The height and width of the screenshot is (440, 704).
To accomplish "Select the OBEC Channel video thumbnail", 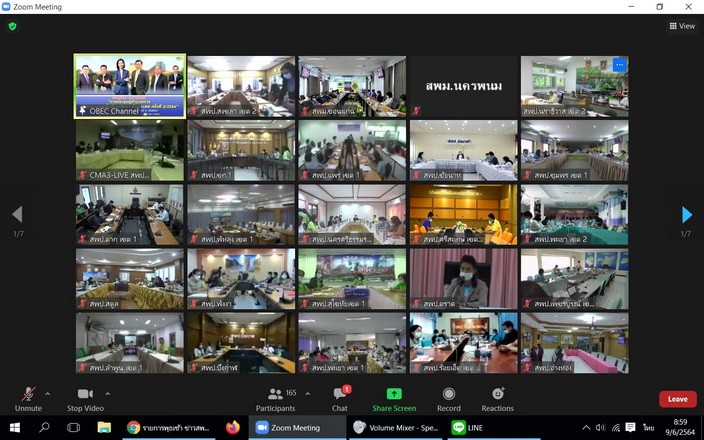I will 130,86.
